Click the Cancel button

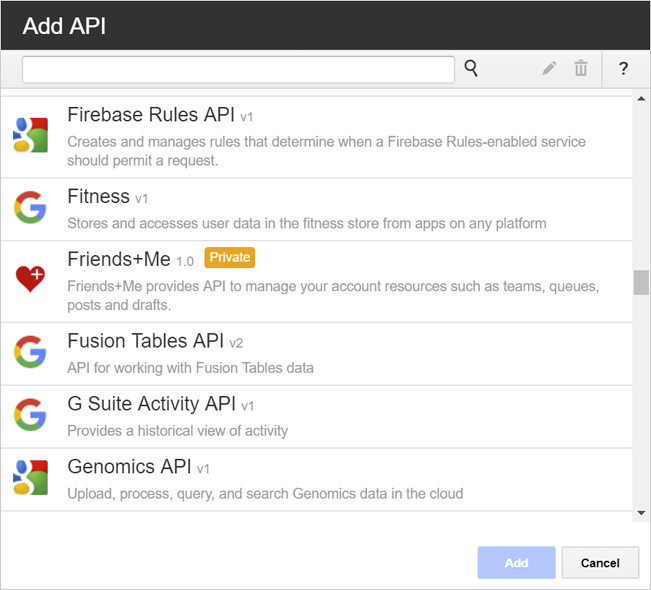(600, 563)
